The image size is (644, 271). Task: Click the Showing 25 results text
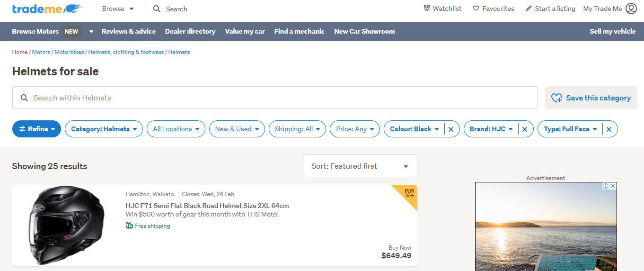click(x=50, y=166)
